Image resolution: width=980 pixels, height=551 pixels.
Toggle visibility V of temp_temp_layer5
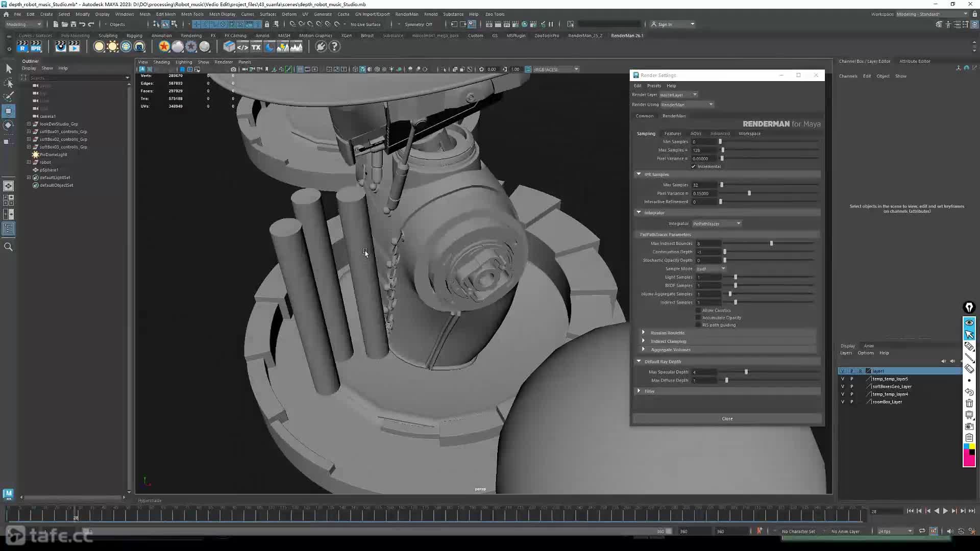tap(843, 379)
